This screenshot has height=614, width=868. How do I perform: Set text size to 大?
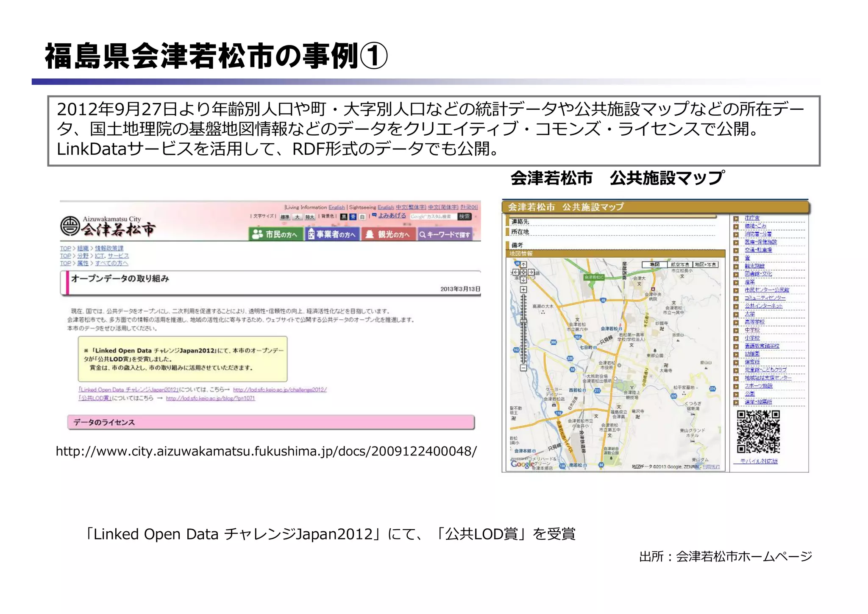[297, 217]
